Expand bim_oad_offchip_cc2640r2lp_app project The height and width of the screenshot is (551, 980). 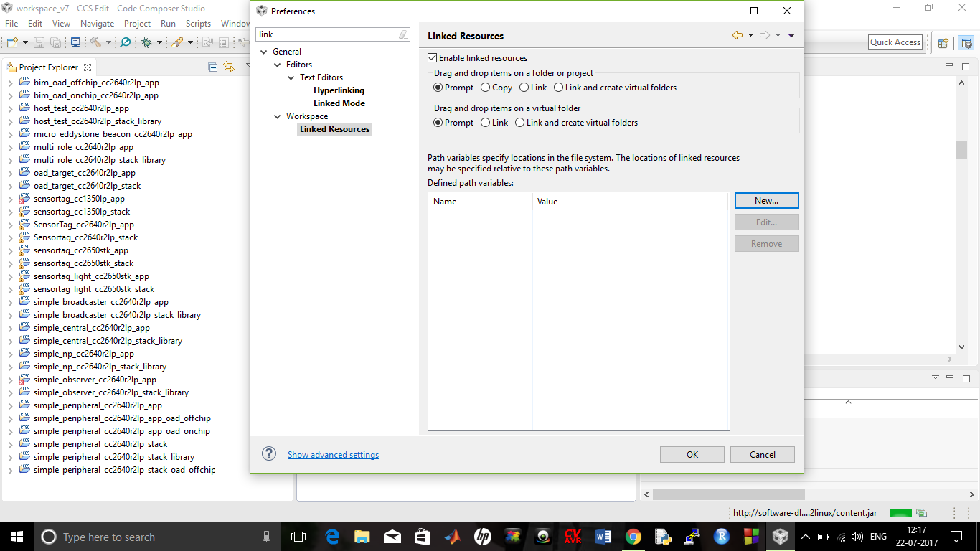pyautogui.click(x=10, y=83)
